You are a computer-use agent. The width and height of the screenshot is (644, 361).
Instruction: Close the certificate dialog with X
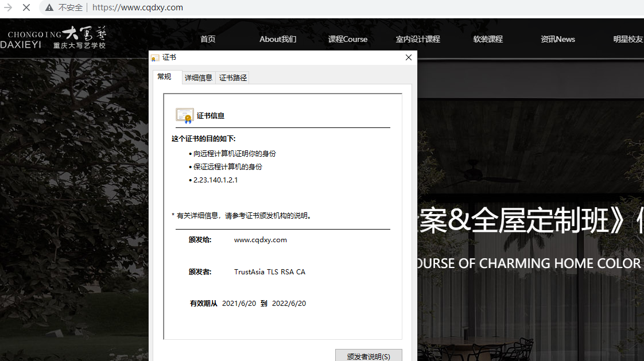(408, 57)
